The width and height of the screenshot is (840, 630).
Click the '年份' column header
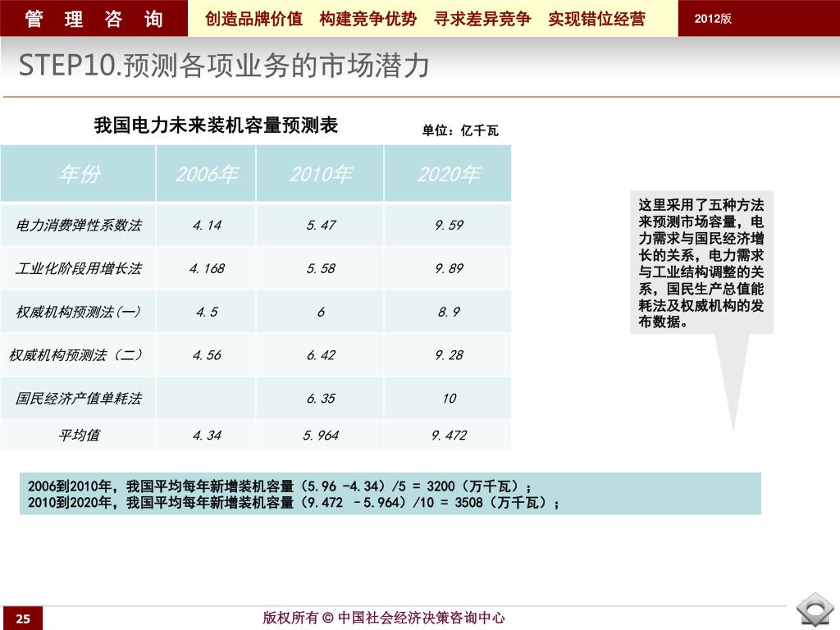point(79,174)
